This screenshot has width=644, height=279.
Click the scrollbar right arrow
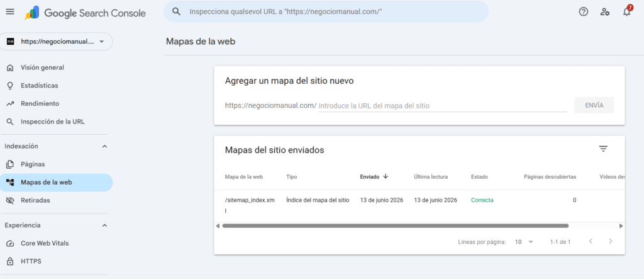pyautogui.click(x=621, y=226)
